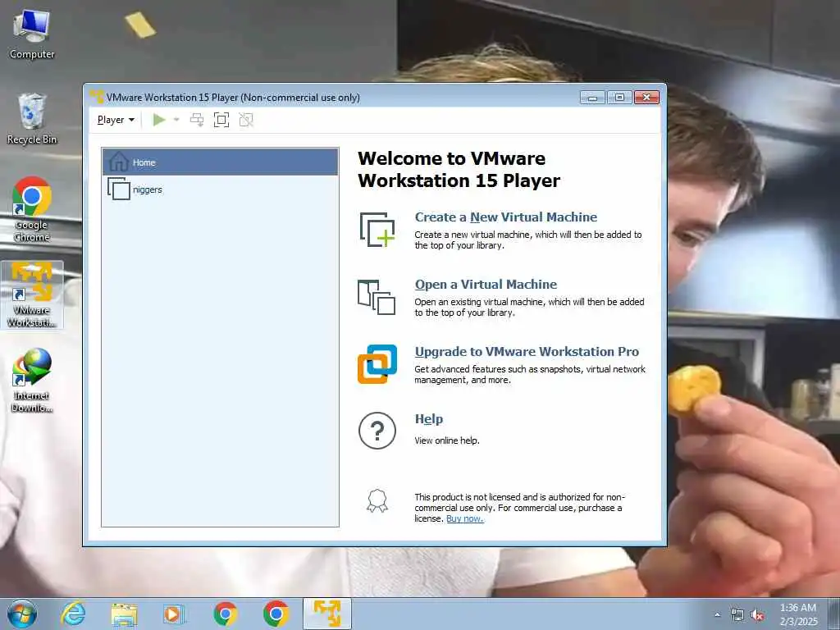Screen dimensions: 840x630
Task: Click the new virtual machine plus icon
Action: pyautogui.click(x=377, y=230)
